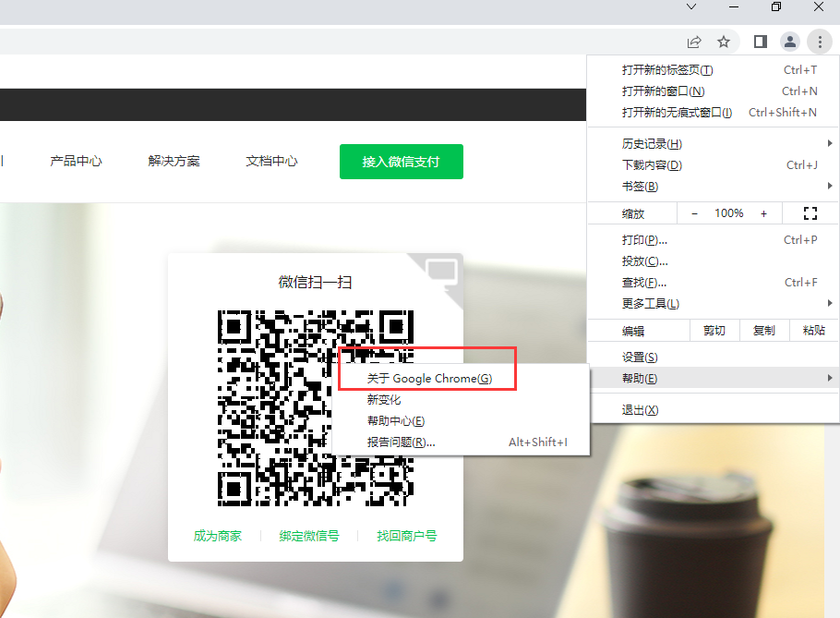Click the green 接入微信支付 button

click(x=402, y=162)
